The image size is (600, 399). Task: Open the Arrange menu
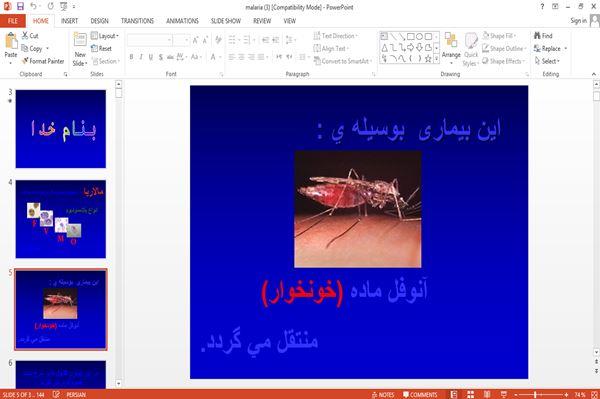pos(451,49)
